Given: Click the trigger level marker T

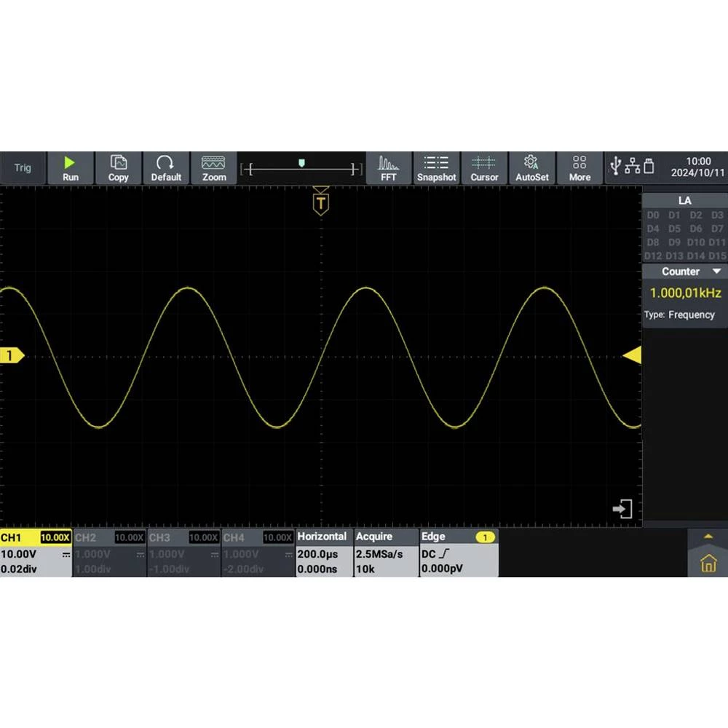Looking at the screenshot, I should pos(320,203).
